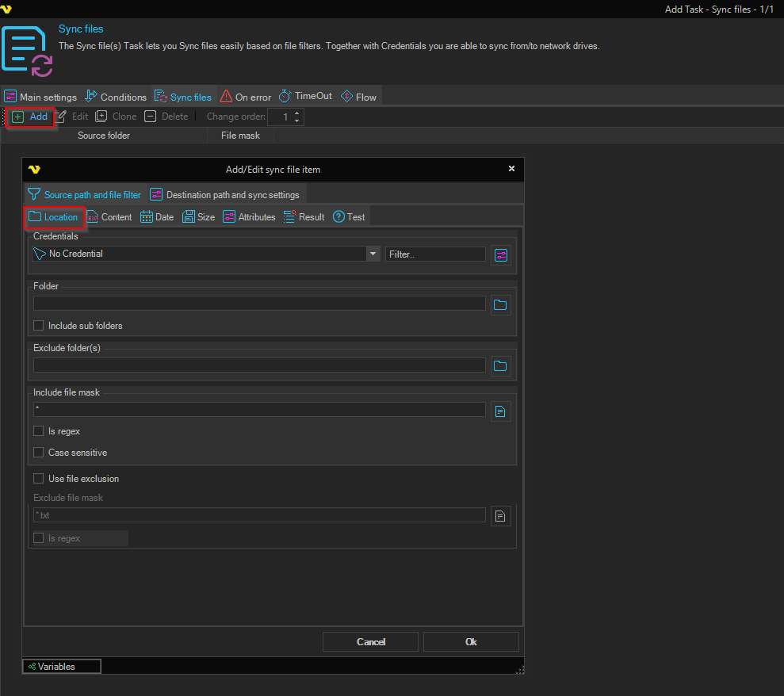Viewport: 784px width, 696px height.
Task: Open the On error tab
Action: click(246, 98)
